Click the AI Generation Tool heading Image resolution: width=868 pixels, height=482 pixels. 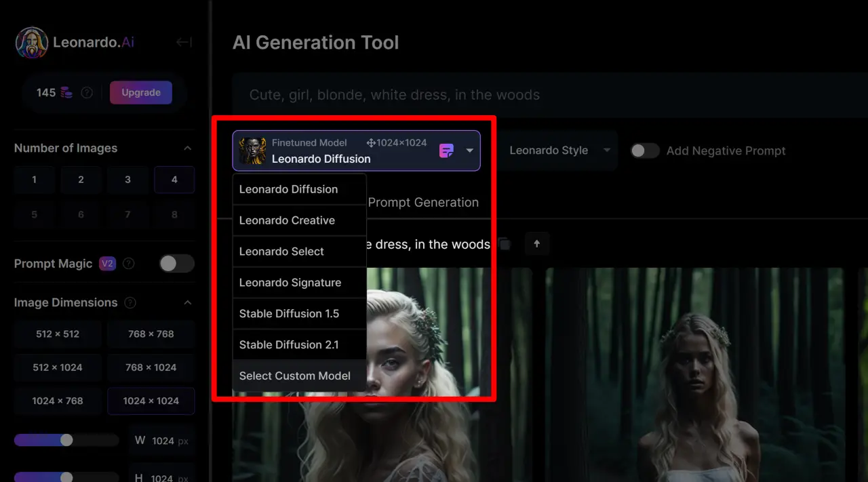[x=315, y=43]
